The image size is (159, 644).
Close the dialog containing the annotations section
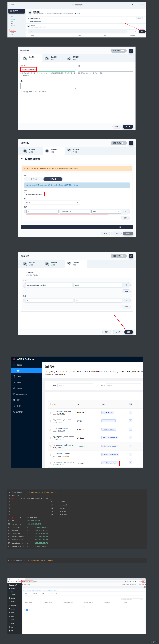click(x=131, y=256)
